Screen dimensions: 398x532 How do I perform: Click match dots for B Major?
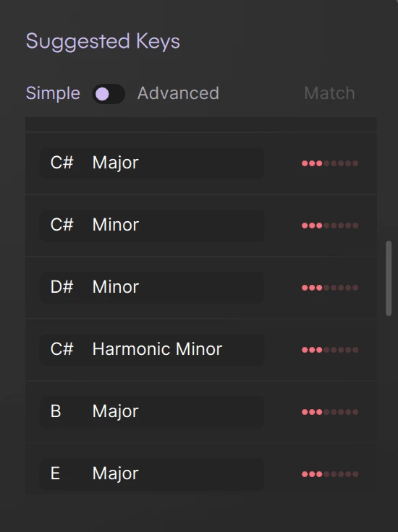pyautogui.click(x=330, y=412)
